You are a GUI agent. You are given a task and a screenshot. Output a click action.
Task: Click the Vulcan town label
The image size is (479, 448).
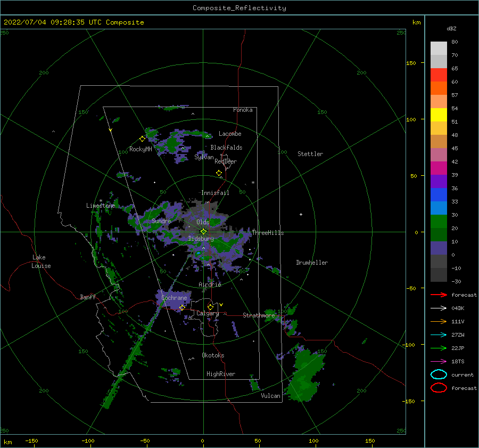pyautogui.click(x=270, y=396)
